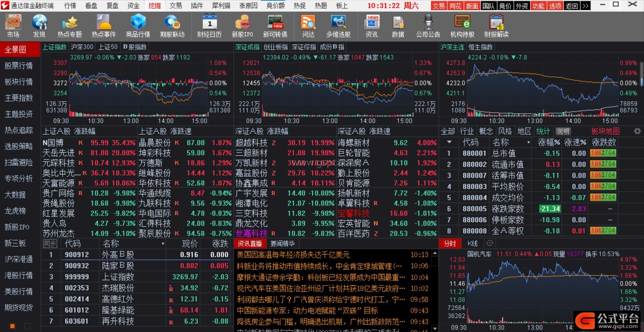Image resolution: width=644 pixels, height=332 pixels.
Task: Click the 同花 button at top right
Action: point(455,6)
